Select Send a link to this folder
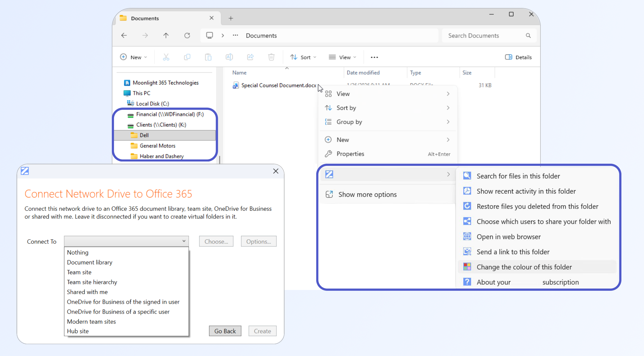Image resolution: width=644 pixels, height=356 pixels. point(536,252)
